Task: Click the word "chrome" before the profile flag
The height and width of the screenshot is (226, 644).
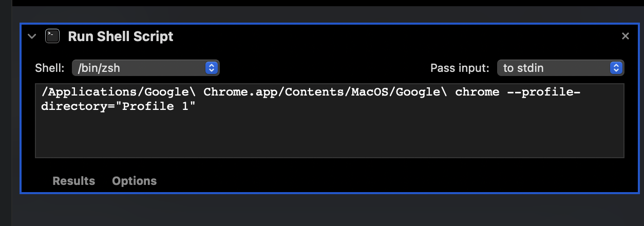Action: point(477,92)
